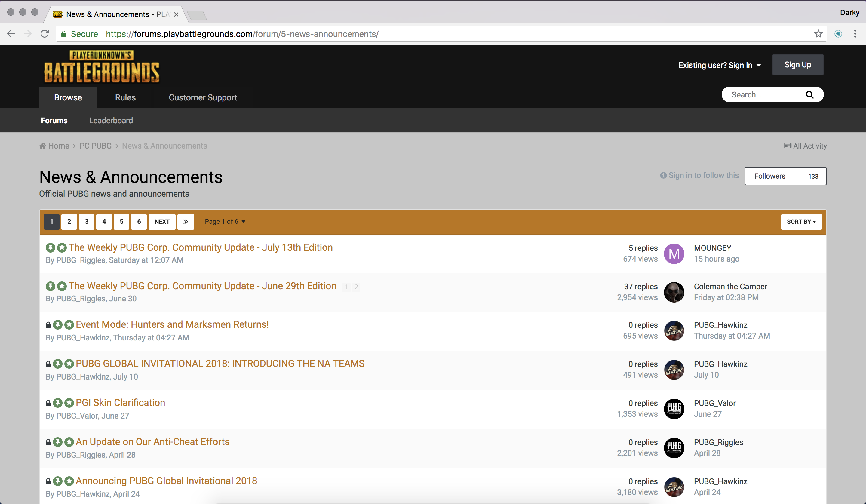Open the Page 1 of 6 dropdown
This screenshot has height=504, width=866.
pos(225,222)
